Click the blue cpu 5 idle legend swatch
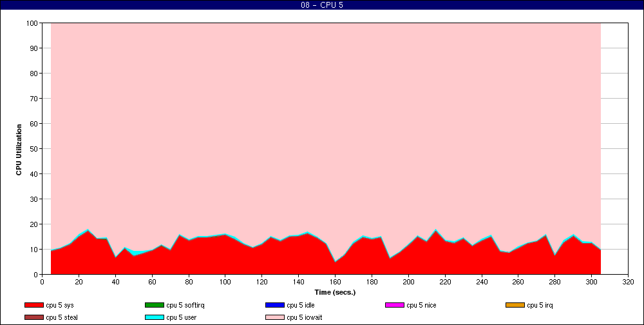Screen dimensions: 644x325 point(275,305)
